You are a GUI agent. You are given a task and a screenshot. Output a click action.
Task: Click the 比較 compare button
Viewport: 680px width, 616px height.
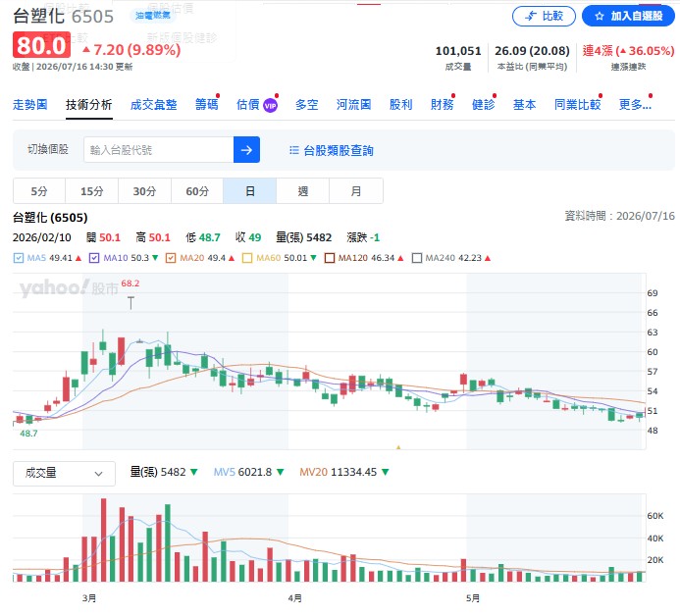tap(544, 16)
